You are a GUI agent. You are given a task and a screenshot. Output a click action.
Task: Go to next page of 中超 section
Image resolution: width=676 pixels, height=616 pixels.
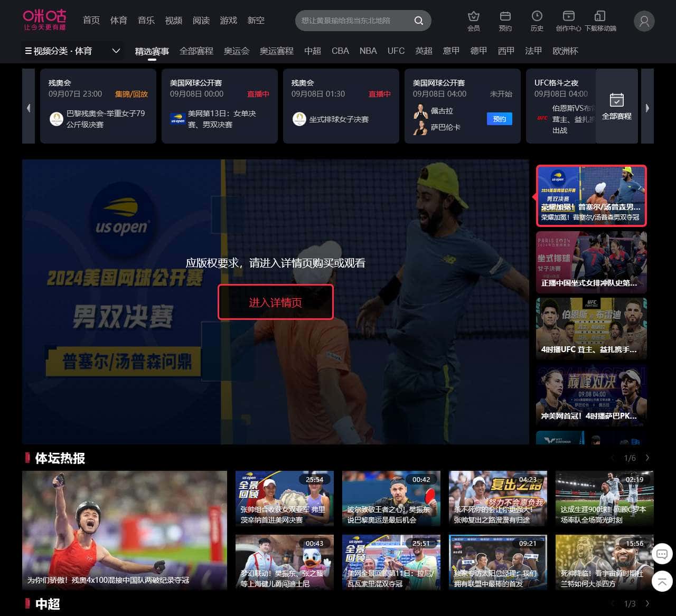[x=647, y=603]
